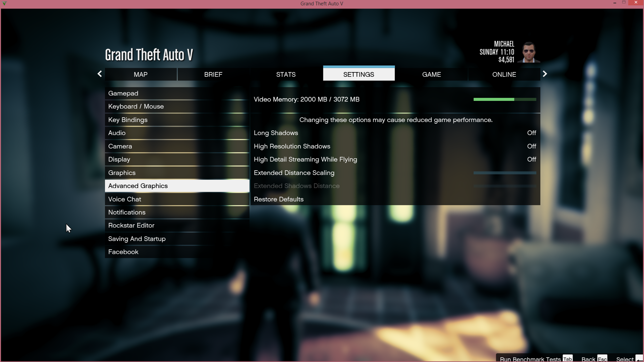Image resolution: width=644 pixels, height=362 pixels.
Task: Click the app icon in the title bar
Action: (4, 3)
